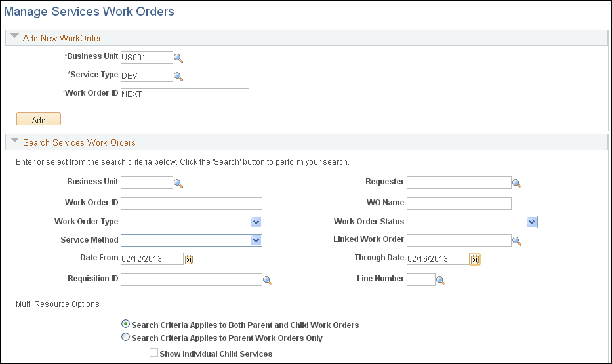Screen dimensions: 612x364
Task: Click the Date From field 02/12/2013
Action: click(x=152, y=258)
